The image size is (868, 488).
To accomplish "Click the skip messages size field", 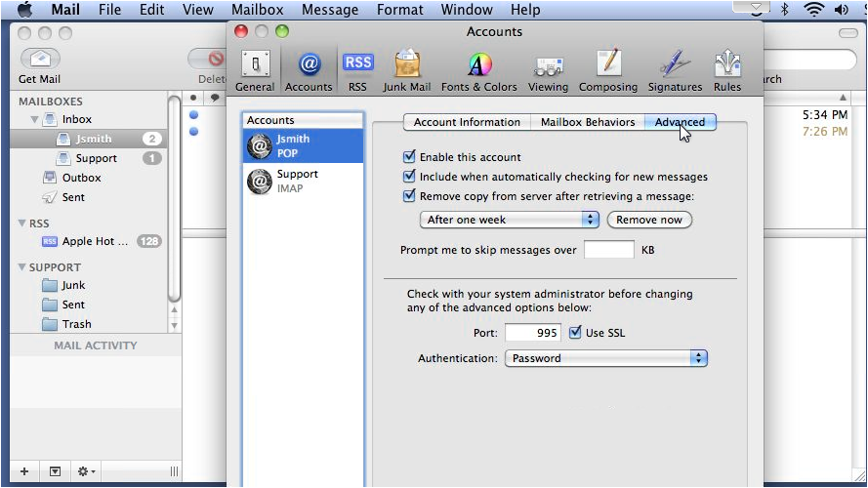I will point(609,250).
